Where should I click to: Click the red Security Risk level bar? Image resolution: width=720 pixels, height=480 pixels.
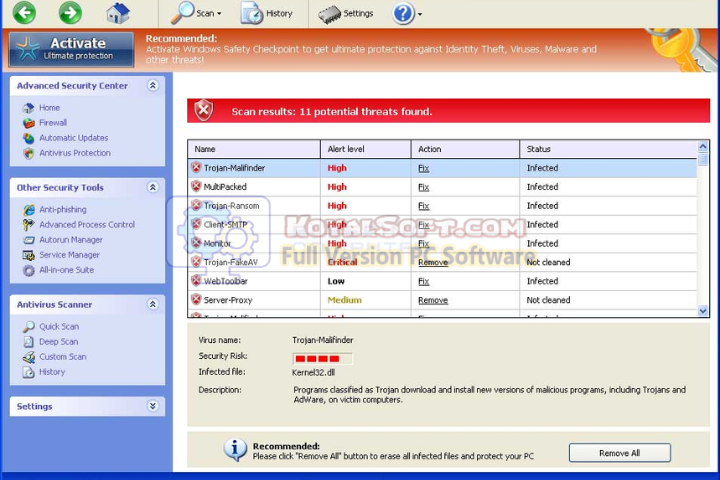coord(322,358)
